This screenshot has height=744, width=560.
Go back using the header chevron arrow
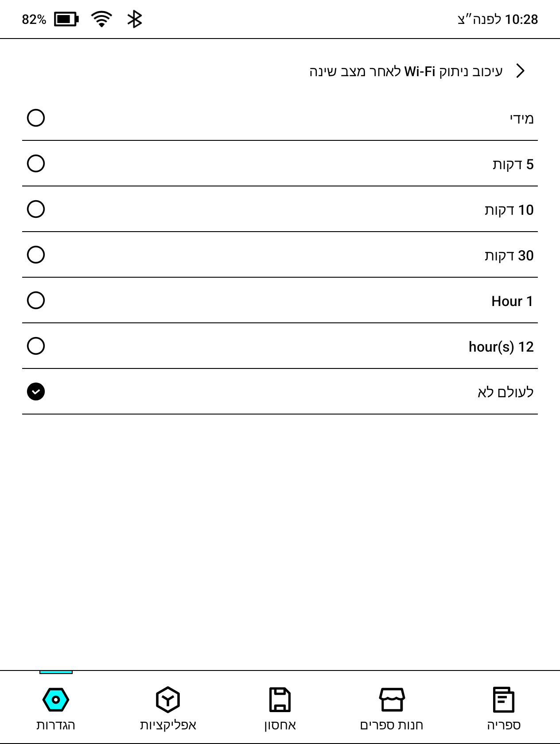click(x=521, y=71)
